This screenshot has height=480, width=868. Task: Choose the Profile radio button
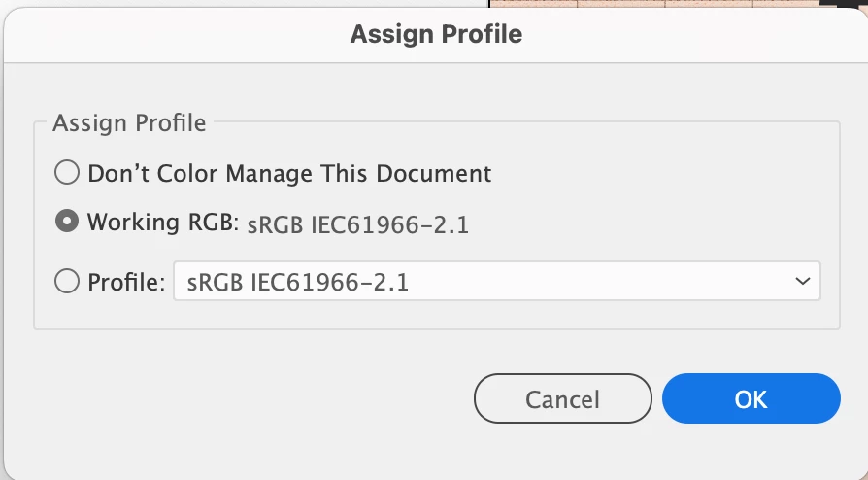[67, 283]
